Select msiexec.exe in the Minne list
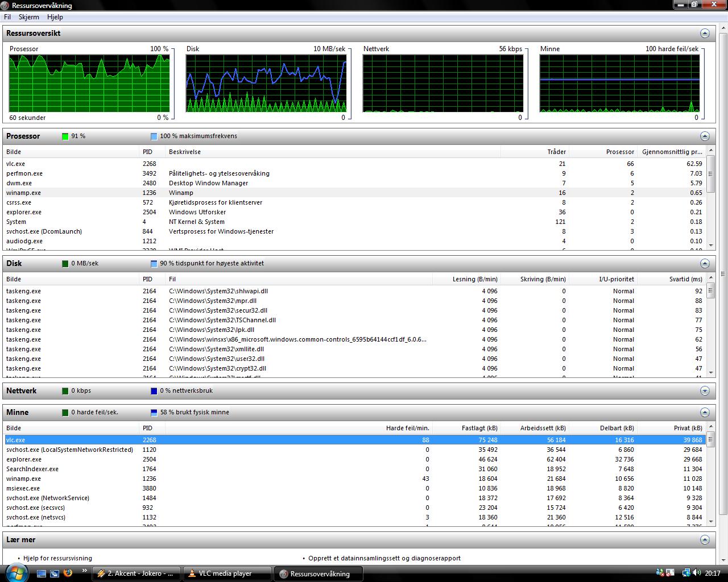The height and width of the screenshot is (582, 728). pos(355,488)
